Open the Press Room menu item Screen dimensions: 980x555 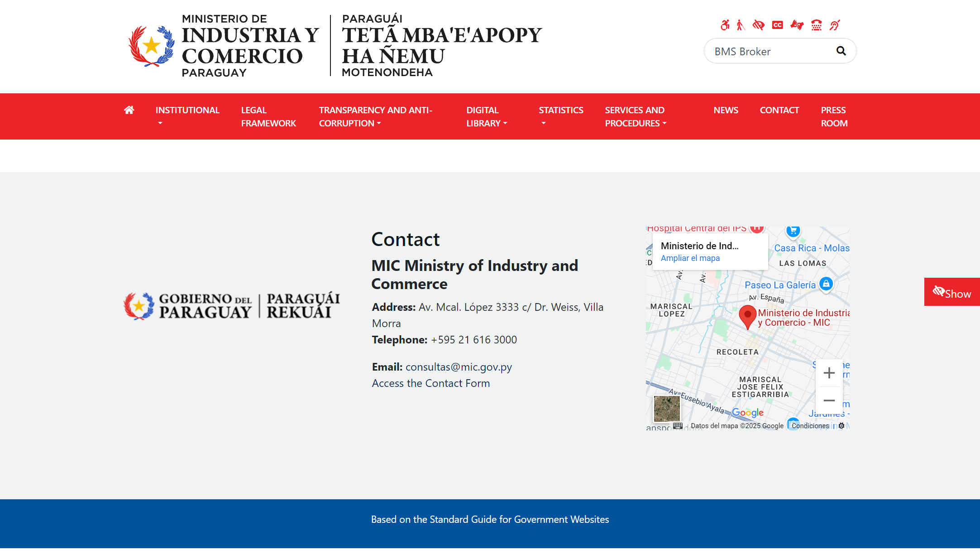834,116
